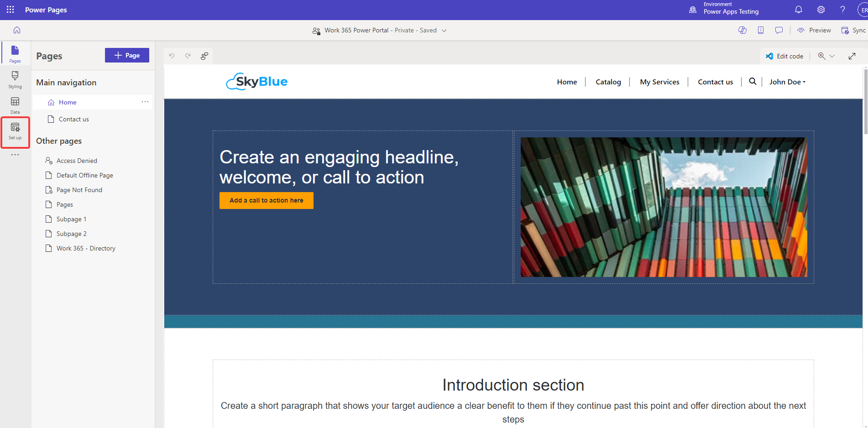Open the user account avatar
Viewport: 868px width, 428px height.
(x=863, y=10)
